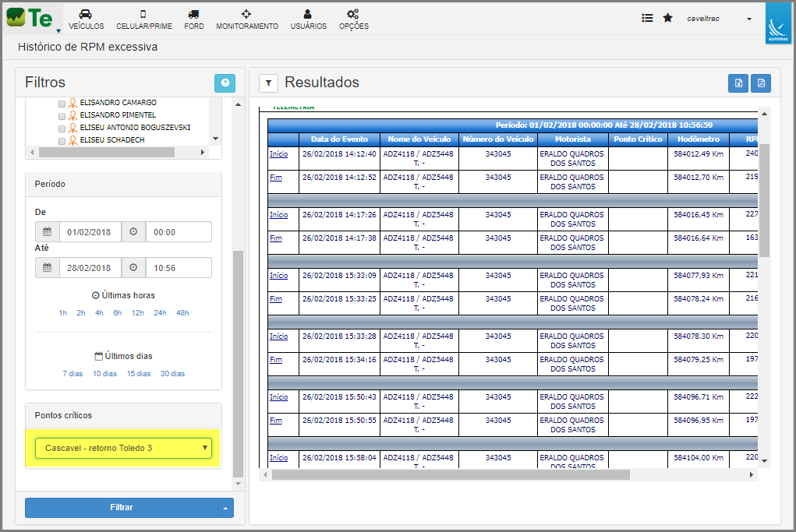Check ELISEU ANTONIO BOGUSZEVSKI driver checkbox

[x=62, y=129]
